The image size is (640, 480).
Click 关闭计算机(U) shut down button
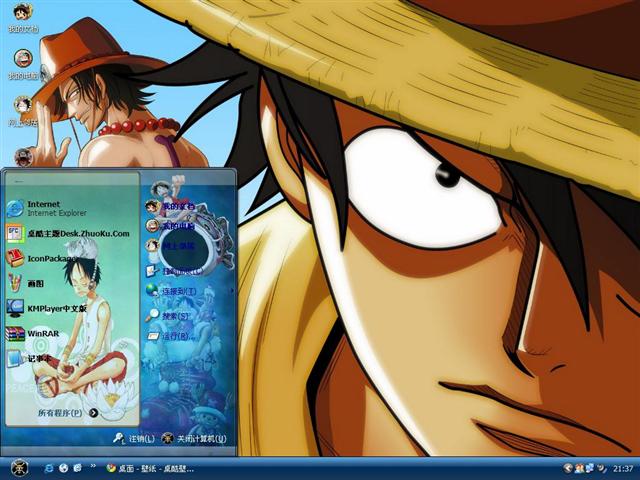click(193, 438)
